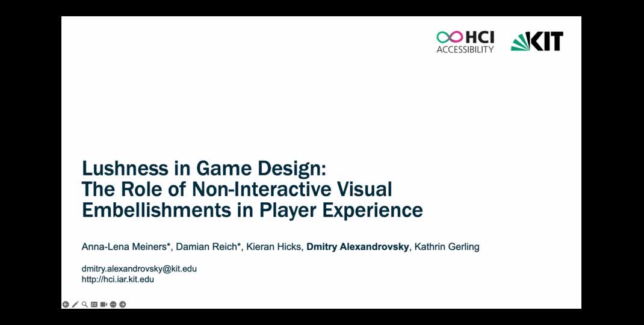The height and width of the screenshot is (325, 644).
Task: Click bold author name Dmitry Alexandrovsky
Action: point(358,247)
